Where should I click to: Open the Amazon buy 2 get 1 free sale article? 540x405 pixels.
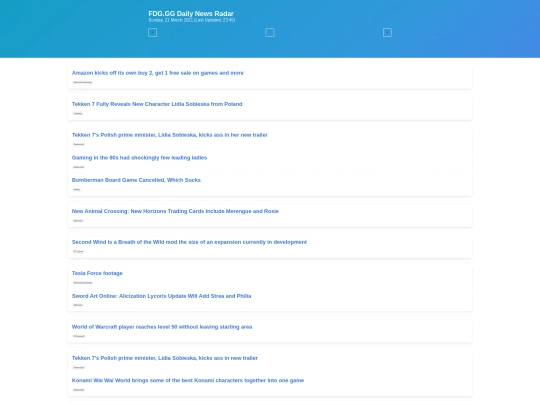pyautogui.click(x=158, y=73)
